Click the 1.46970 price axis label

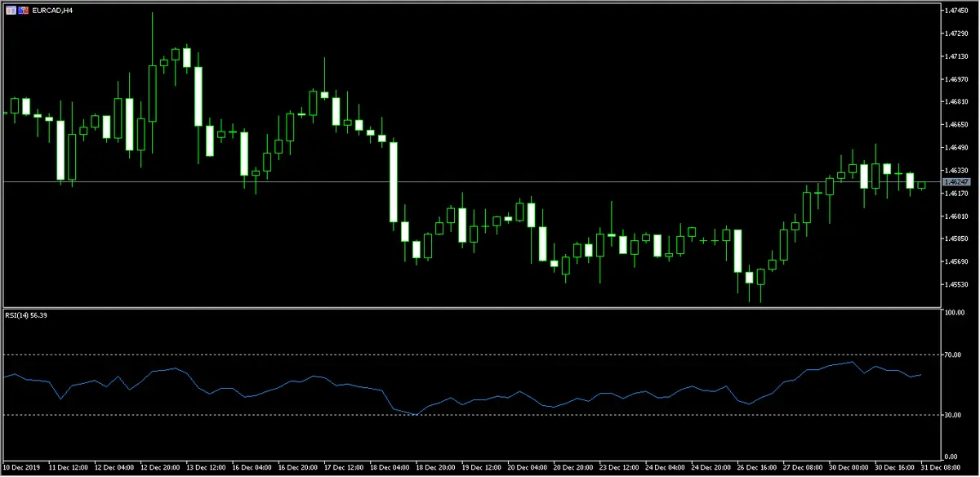(956, 79)
